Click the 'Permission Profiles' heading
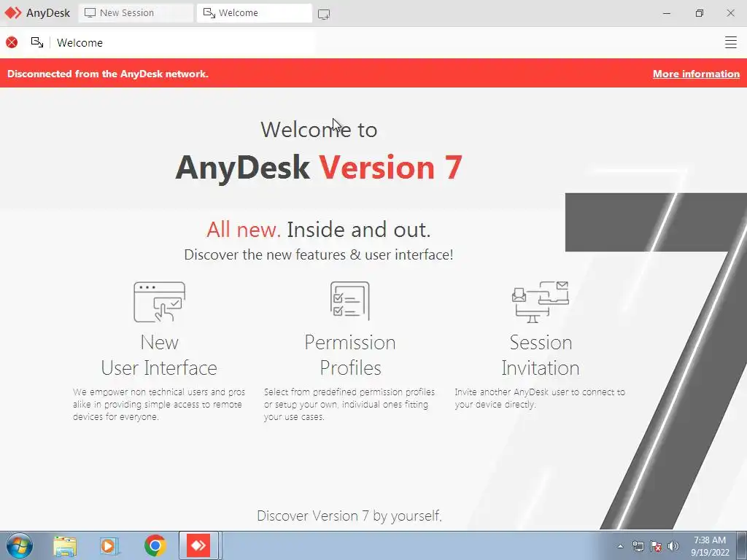747x560 pixels. click(x=350, y=355)
